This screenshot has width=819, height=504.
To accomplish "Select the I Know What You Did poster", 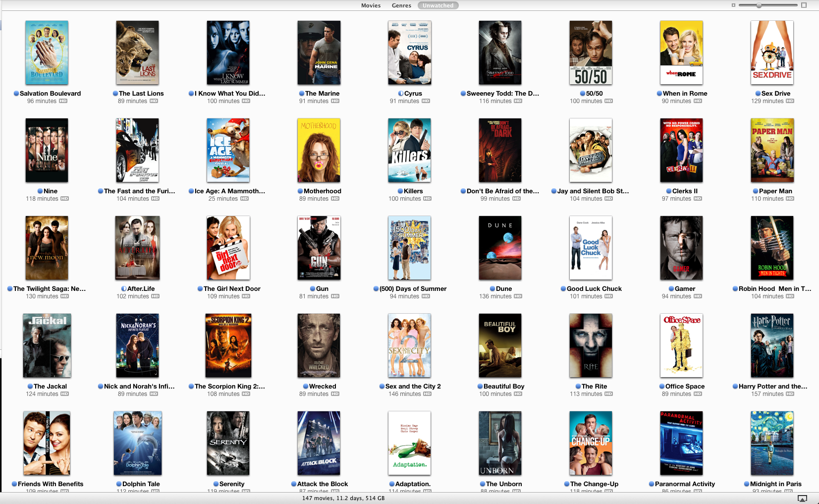I will pyautogui.click(x=228, y=53).
